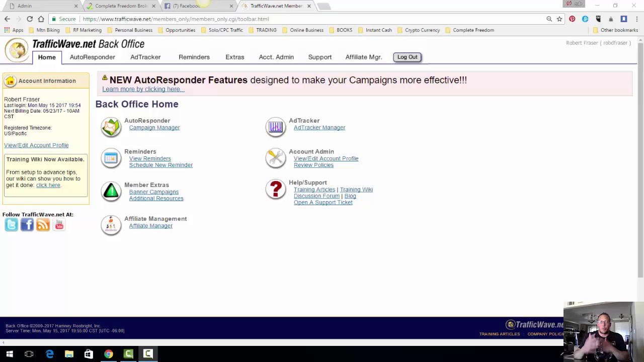
Task: Click the Member Extras green triangle icon
Action: pyautogui.click(x=111, y=191)
